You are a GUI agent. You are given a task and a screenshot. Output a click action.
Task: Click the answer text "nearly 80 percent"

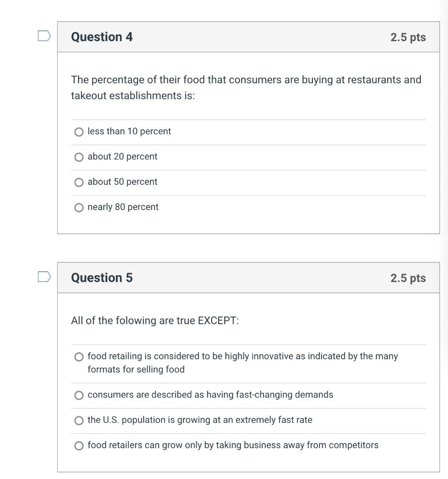[x=123, y=207]
